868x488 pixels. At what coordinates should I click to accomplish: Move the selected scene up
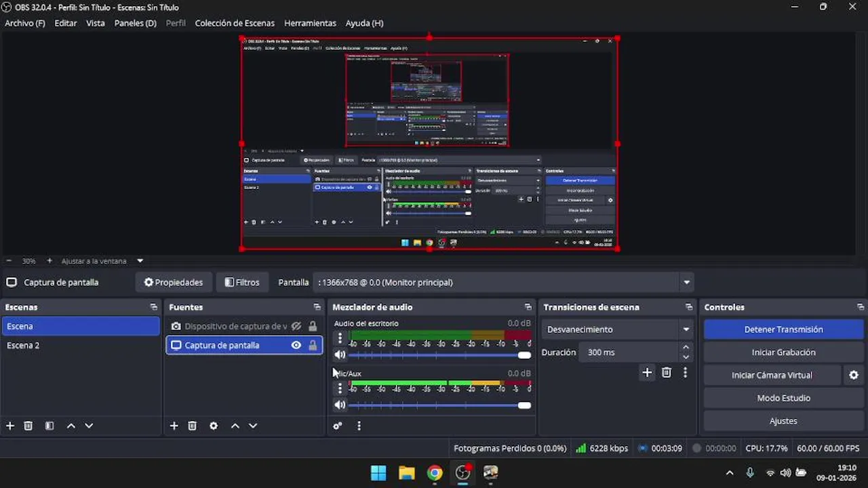pyautogui.click(x=71, y=426)
